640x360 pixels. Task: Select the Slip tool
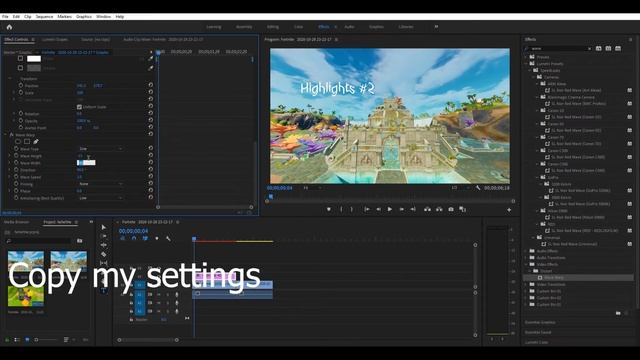(104, 263)
